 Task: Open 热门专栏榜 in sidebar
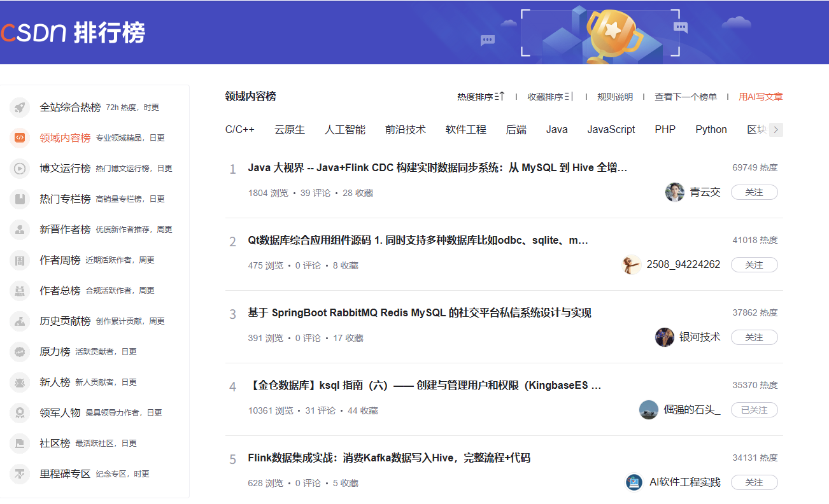65,199
